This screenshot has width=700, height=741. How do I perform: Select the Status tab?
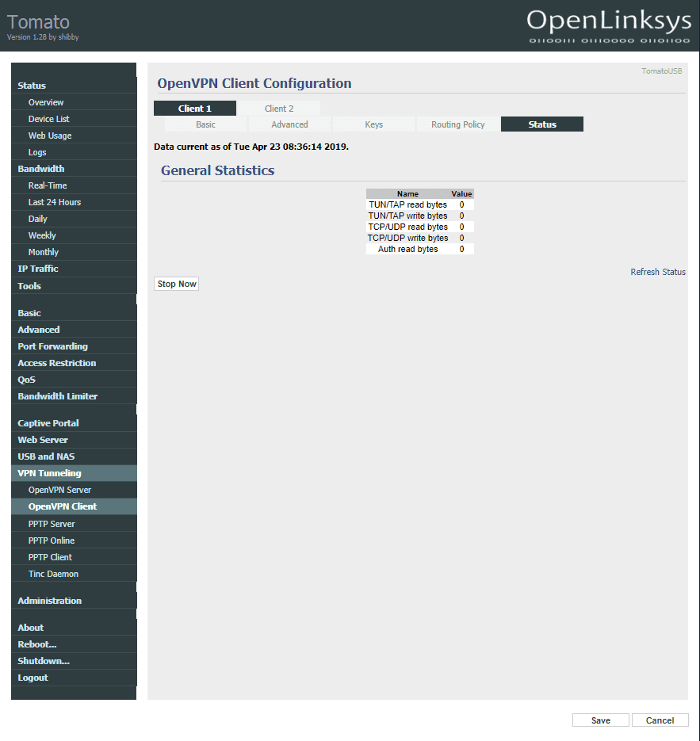[541, 124]
